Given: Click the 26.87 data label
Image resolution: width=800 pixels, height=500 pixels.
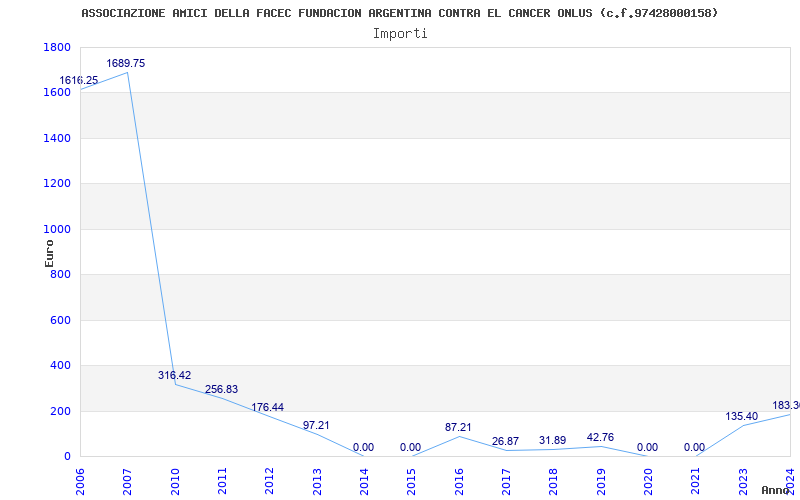Looking at the screenshot, I should coord(505,442).
